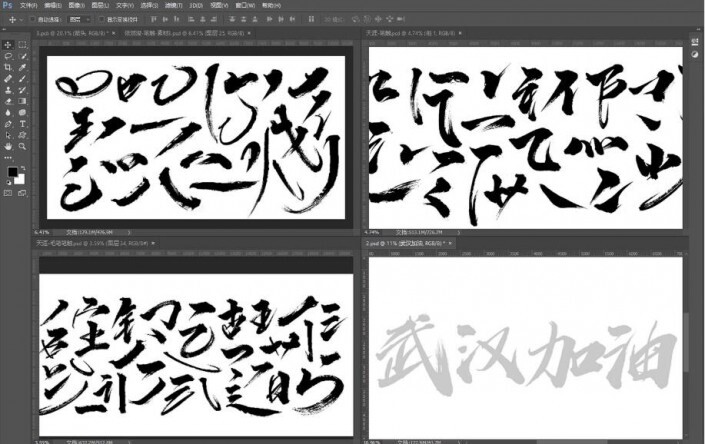Viewport: 705px width, 444px height.
Task: Select the Eraser tool
Action: click(8, 101)
